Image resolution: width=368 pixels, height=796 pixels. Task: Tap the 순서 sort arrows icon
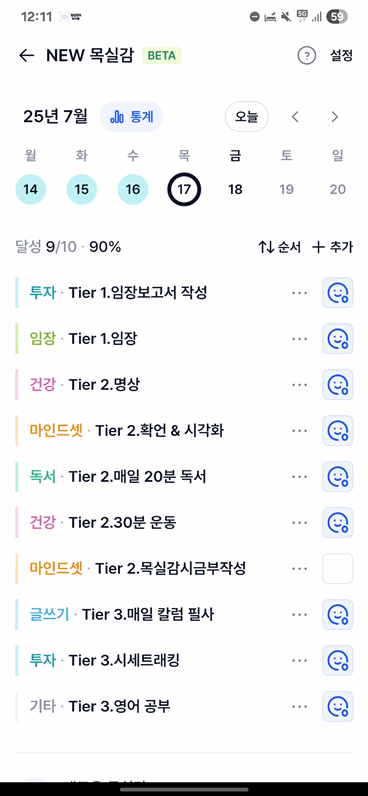(266, 247)
